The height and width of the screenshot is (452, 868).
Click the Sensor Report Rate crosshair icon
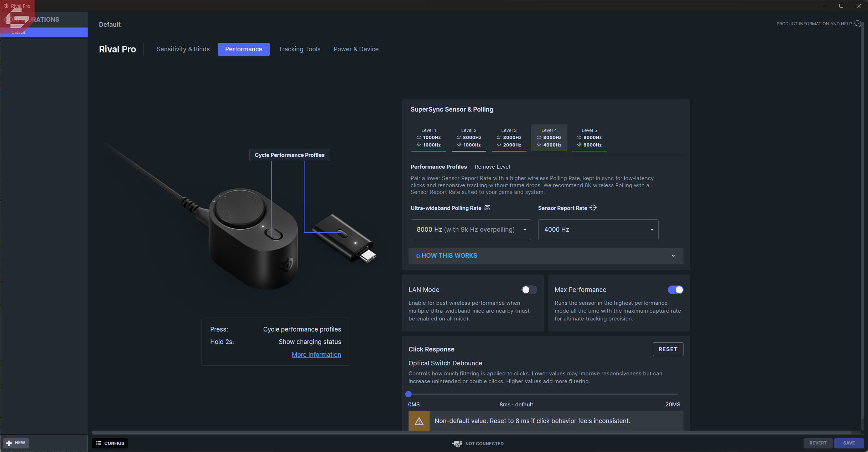593,208
